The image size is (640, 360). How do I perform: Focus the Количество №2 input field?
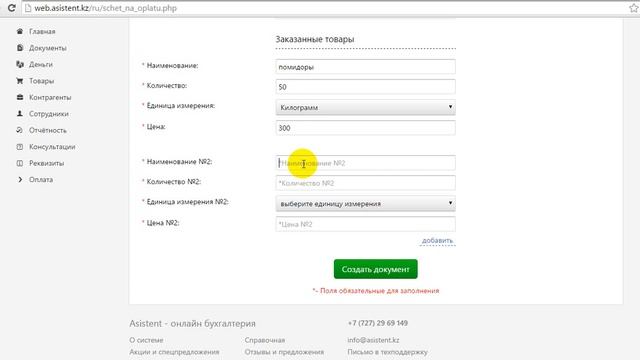365,183
